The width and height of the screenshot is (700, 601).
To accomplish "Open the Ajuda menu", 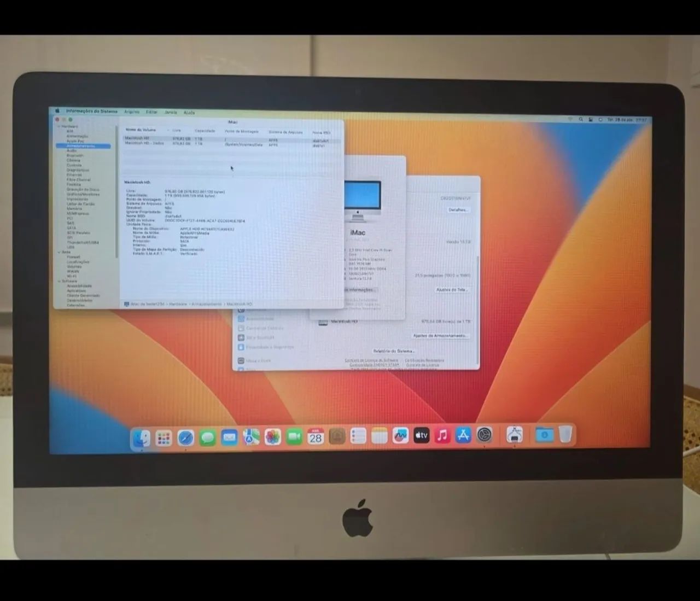I will (x=189, y=112).
